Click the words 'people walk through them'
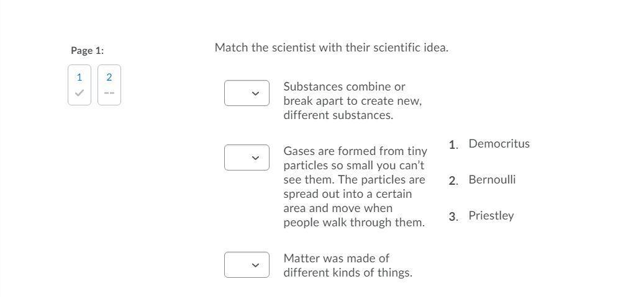Viewport: 644px width, 297px height. coord(354,223)
